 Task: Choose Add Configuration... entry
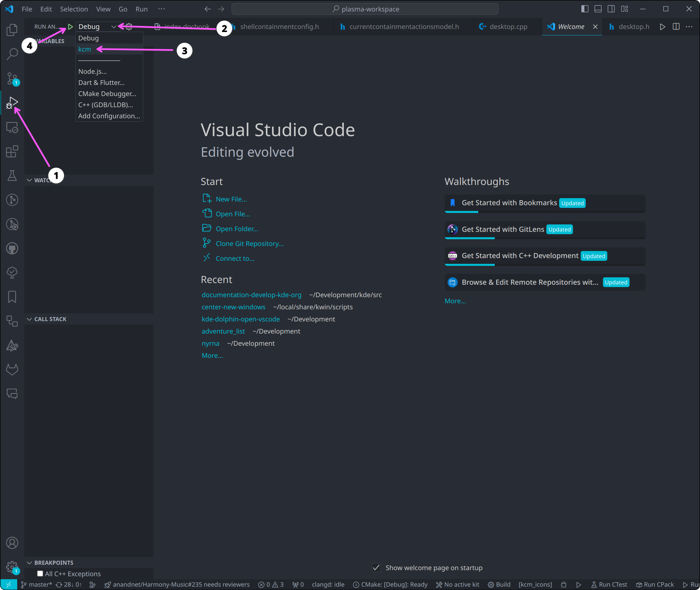pos(110,116)
